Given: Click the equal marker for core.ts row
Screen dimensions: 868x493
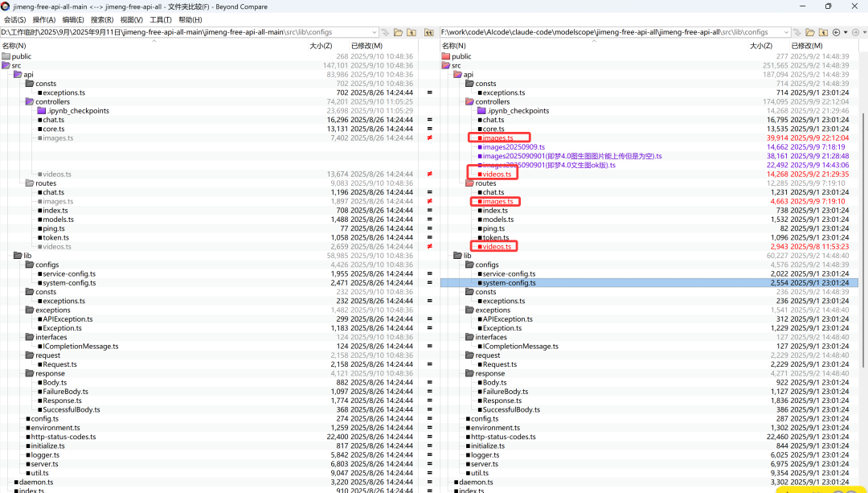Looking at the screenshot, I should 429,129.
